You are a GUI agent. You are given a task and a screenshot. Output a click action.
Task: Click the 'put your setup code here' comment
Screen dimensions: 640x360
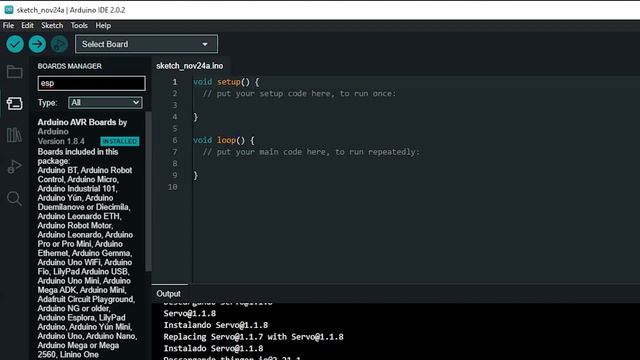[299, 93]
